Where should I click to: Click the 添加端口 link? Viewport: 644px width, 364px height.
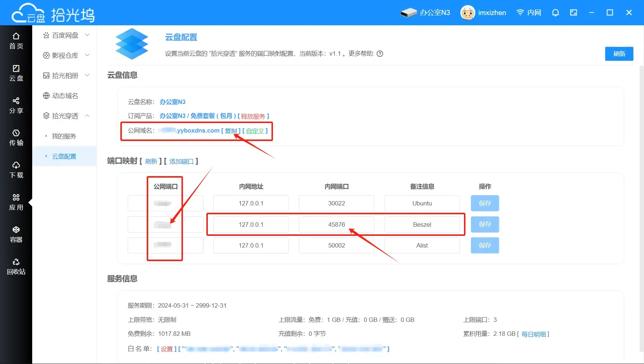[181, 161]
